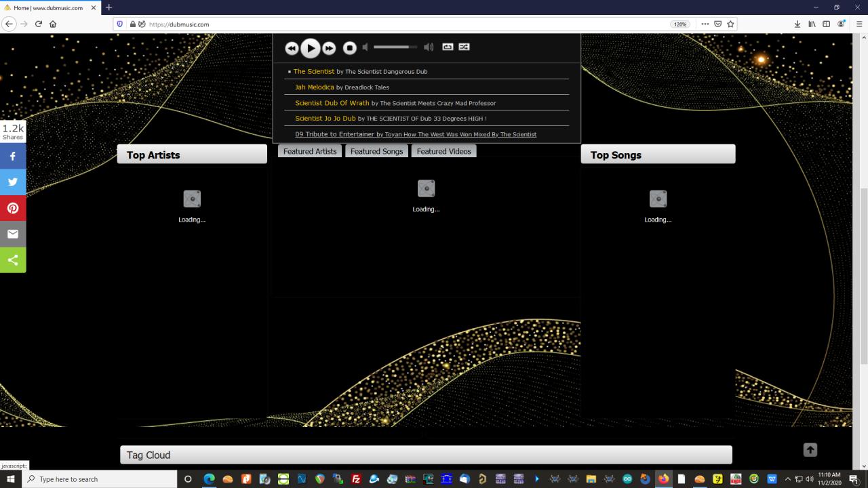Open the Firefox hamburger menu

tap(859, 24)
